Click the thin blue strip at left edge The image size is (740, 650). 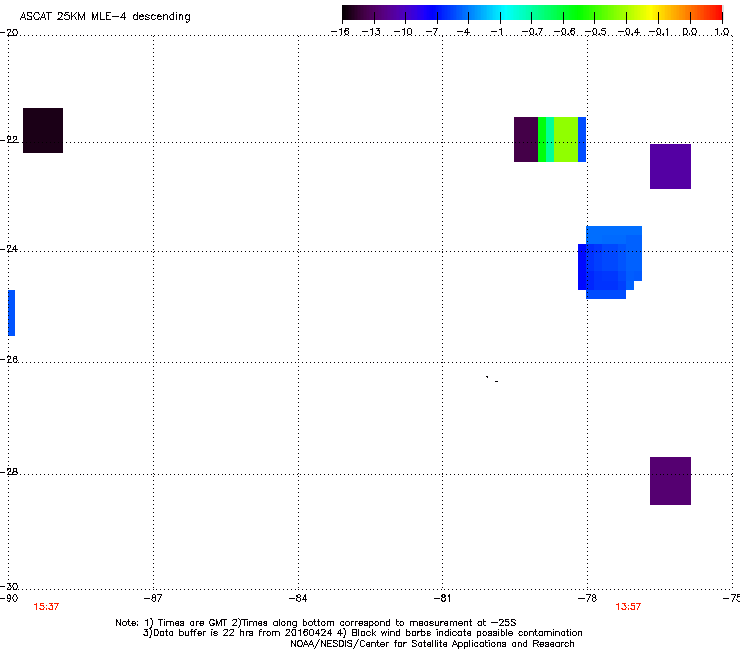(x=11, y=313)
